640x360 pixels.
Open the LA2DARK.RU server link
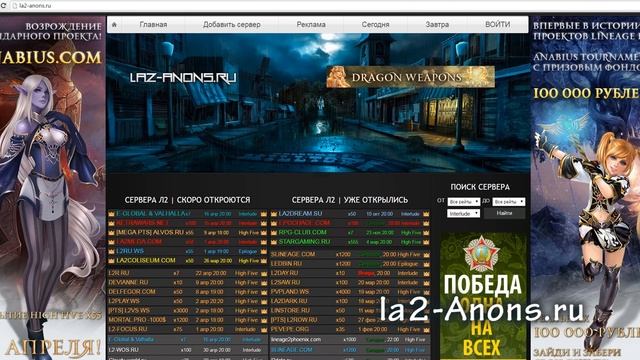click(x=289, y=301)
